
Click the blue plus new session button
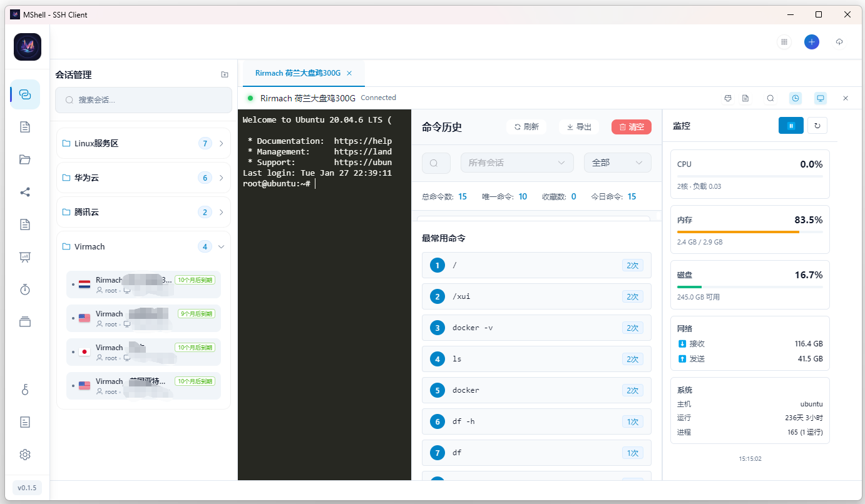[x=811, y=42]
